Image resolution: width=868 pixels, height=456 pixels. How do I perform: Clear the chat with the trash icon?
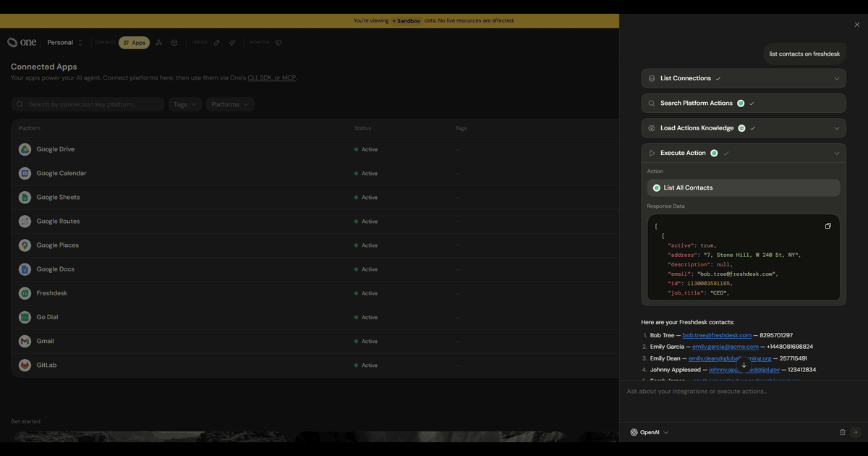(842, 432)
